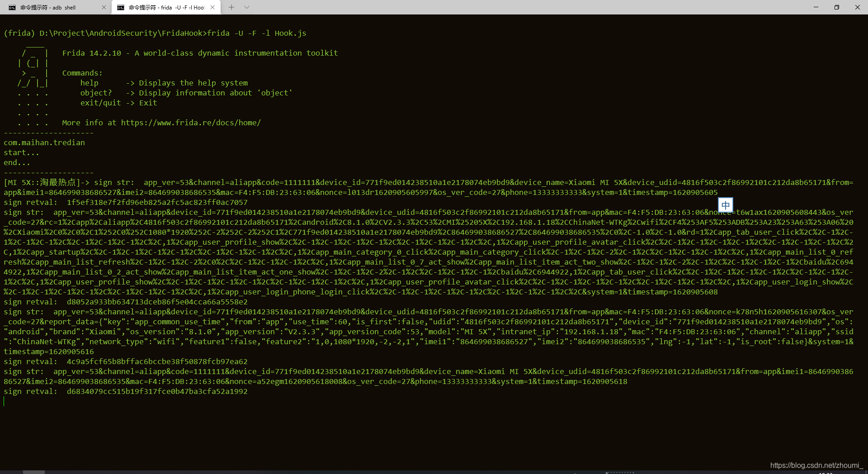Click the 'start...' output line
The width and height of the screenshot is (868, 474).
(21, 152)
